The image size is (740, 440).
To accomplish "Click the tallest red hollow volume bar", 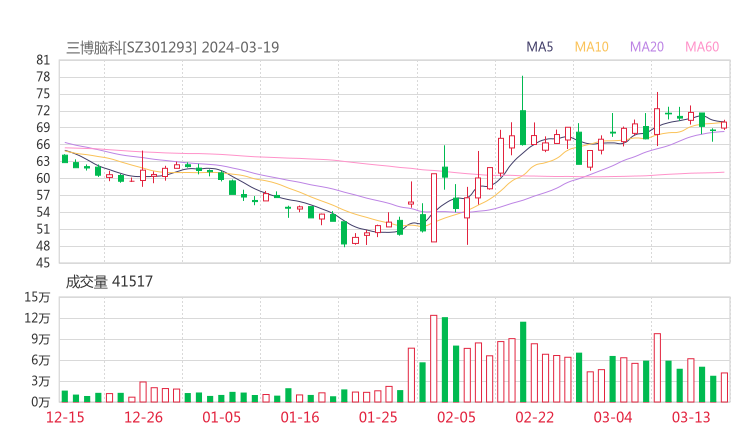I will point(434,359).
